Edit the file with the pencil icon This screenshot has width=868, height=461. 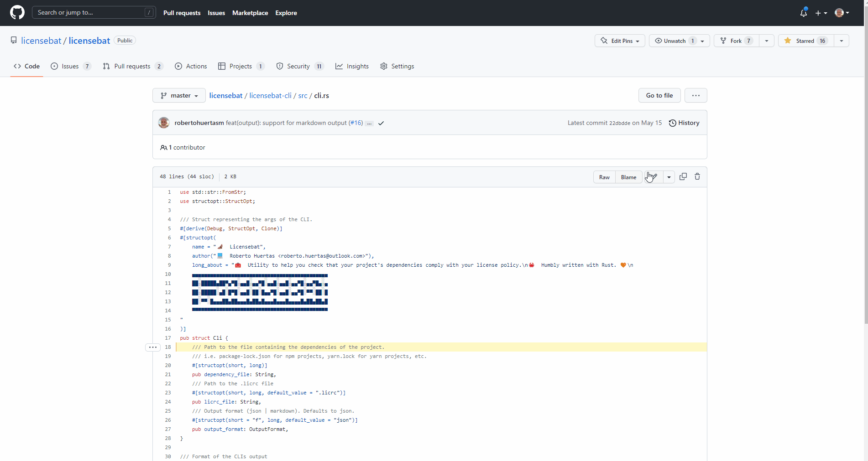[652, 177]
